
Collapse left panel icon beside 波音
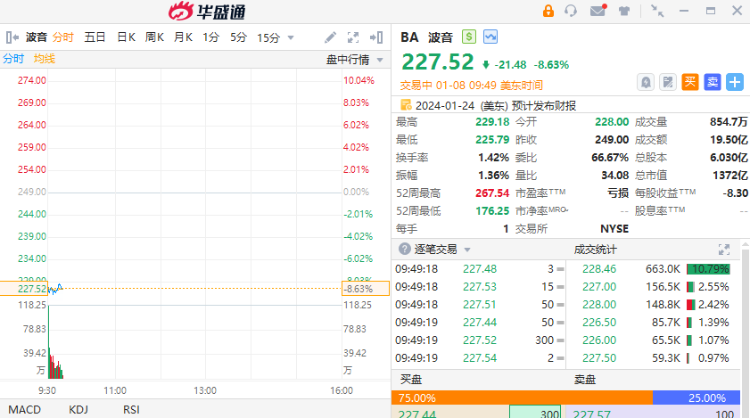tap(12, 37)
